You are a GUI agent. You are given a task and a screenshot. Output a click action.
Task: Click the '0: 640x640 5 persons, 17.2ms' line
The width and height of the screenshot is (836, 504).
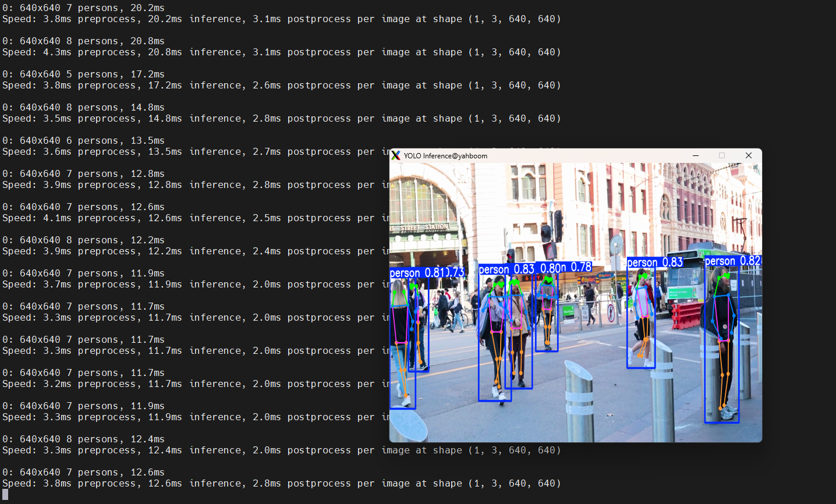83,74
